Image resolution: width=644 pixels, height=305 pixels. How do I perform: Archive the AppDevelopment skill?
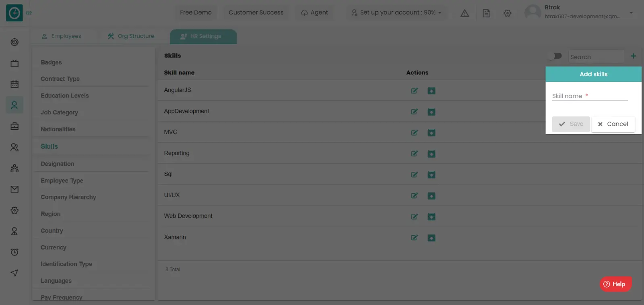click(x=431, y=112)
